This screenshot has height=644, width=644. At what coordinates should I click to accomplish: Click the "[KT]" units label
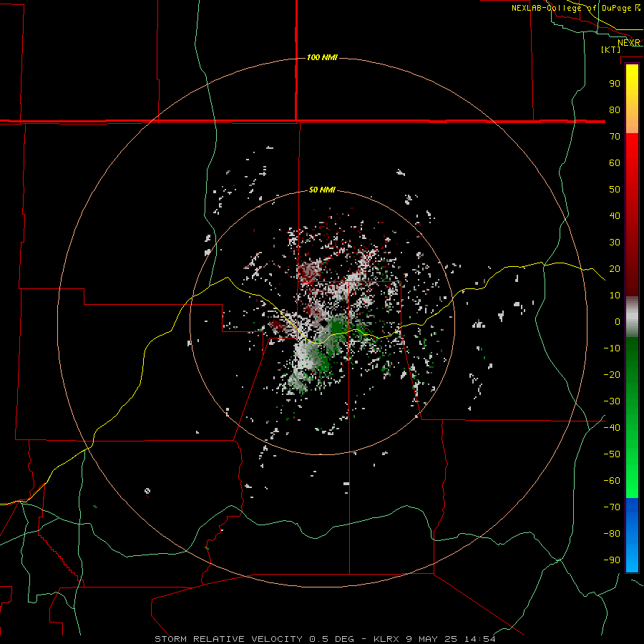point(611,49)
